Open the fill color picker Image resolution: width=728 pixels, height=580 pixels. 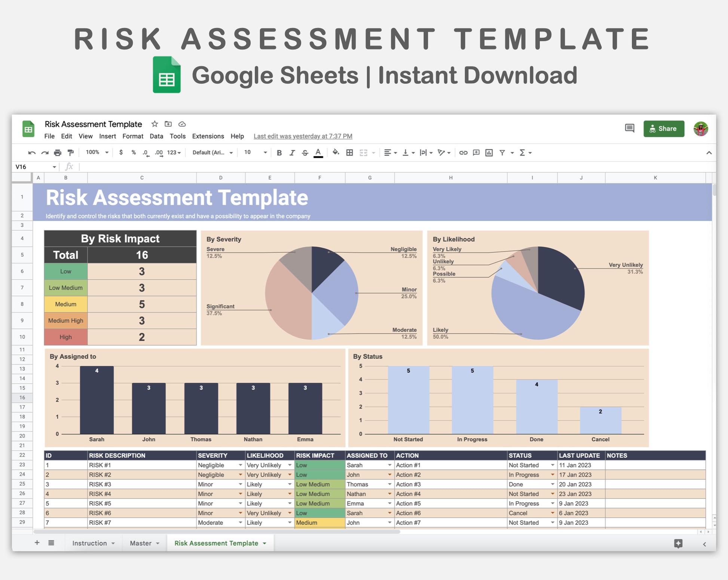(x=336, y=152)
